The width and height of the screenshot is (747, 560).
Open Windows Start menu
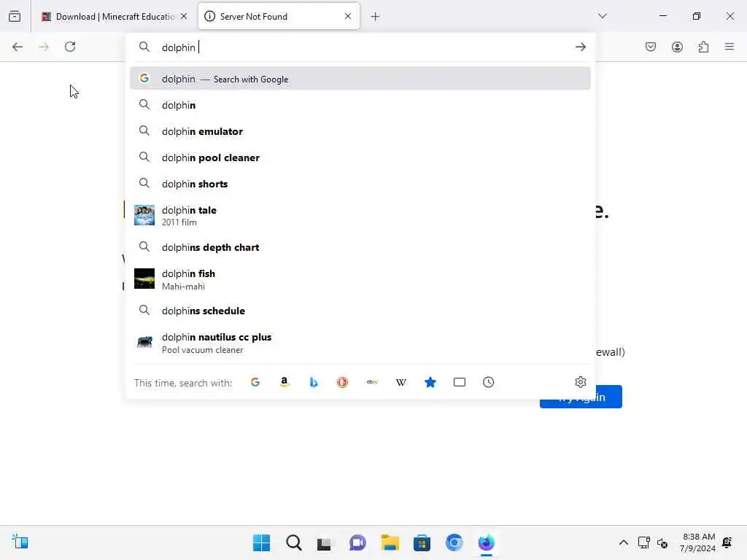coord(262,542)
